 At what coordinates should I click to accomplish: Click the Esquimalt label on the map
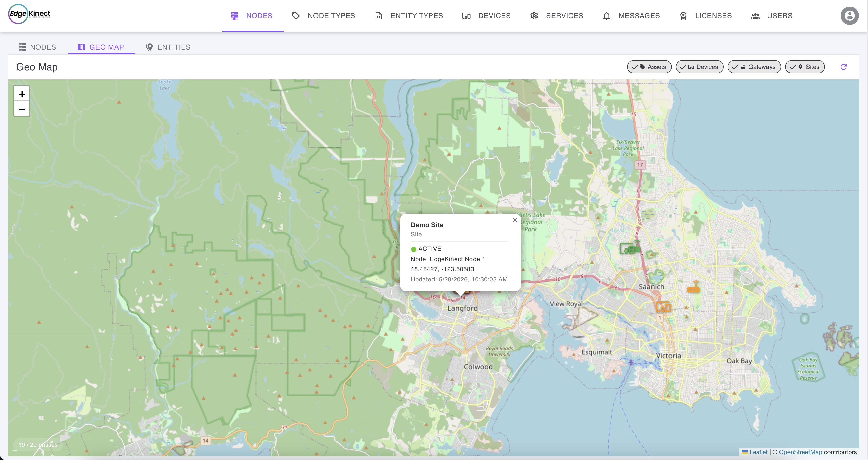tap(597, 352)
